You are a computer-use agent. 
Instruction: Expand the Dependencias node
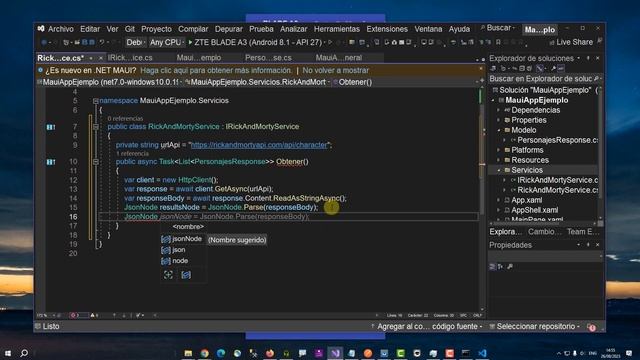click(498, 110)
